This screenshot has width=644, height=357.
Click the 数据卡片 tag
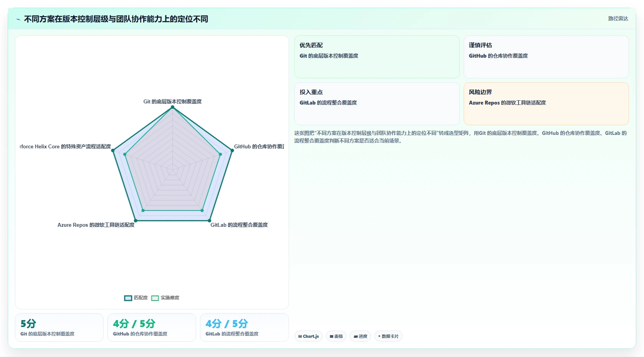pos(388,336)
